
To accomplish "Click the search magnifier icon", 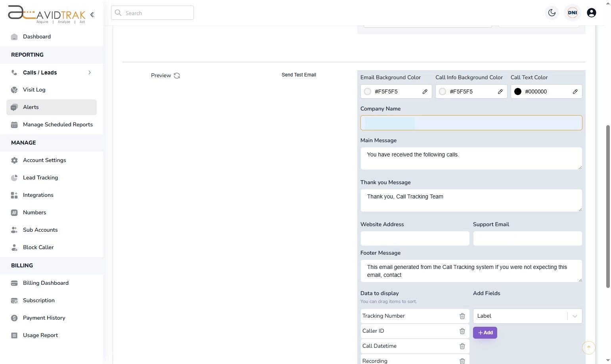I will click(118, 13).
